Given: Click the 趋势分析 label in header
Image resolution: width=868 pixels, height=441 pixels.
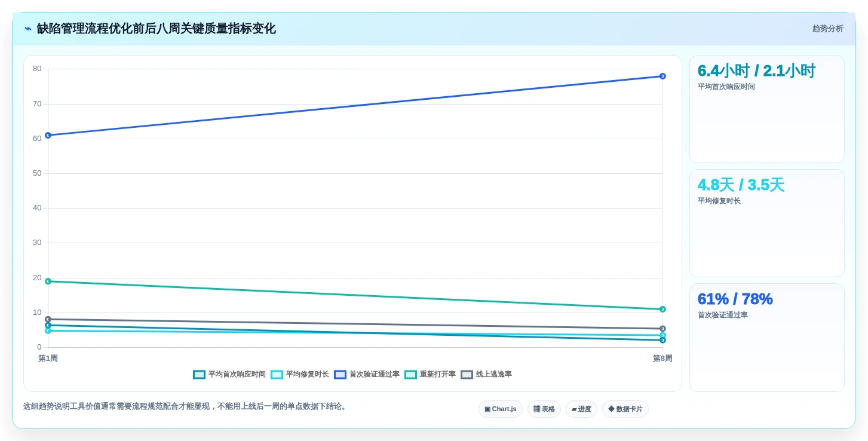Looking at the screenshot, I should coord(827,29).
